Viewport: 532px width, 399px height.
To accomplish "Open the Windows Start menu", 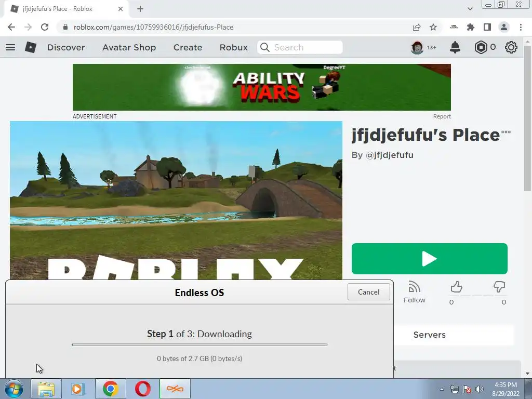I will (x=14, y=389).
